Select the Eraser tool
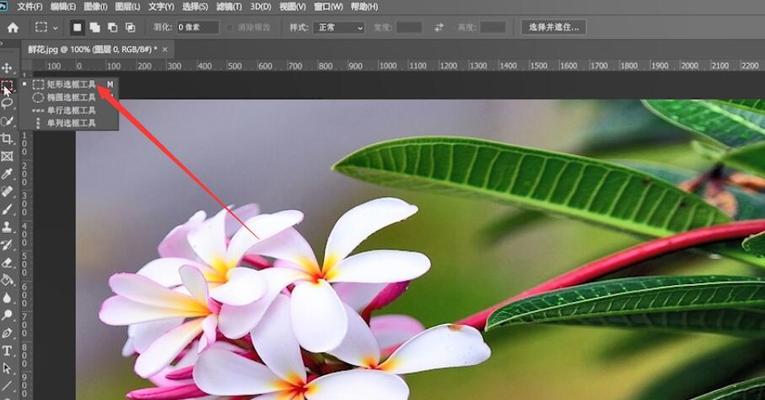Screen dimensions: 765x400 7,262
